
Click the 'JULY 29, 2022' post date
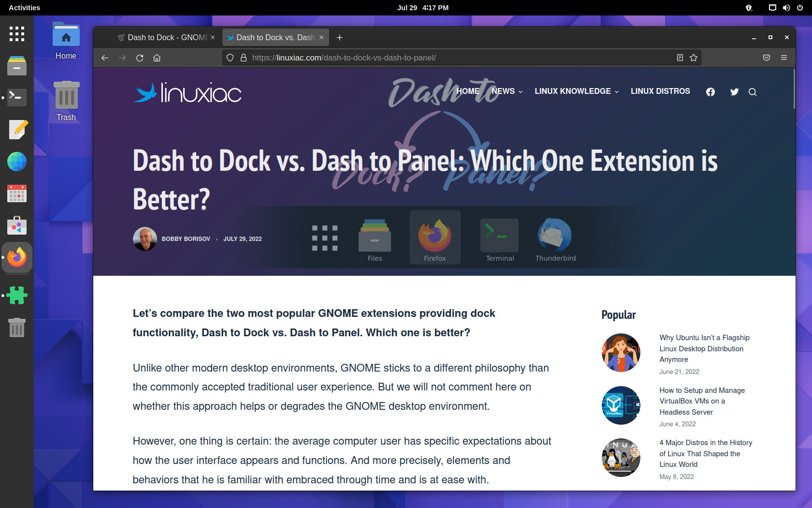coord(243,239)
